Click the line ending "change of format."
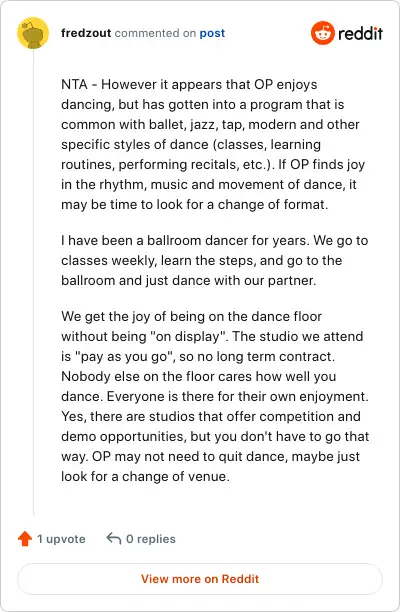The width and height of the screenshot is (400, 612). 194,205
